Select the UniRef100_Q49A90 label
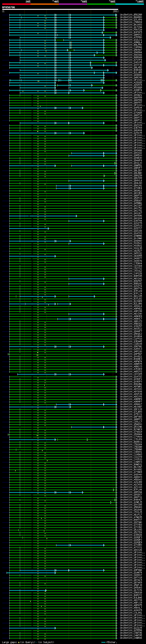Image resolution: width=146 pixels, height=644 pixels. point(131,75)
